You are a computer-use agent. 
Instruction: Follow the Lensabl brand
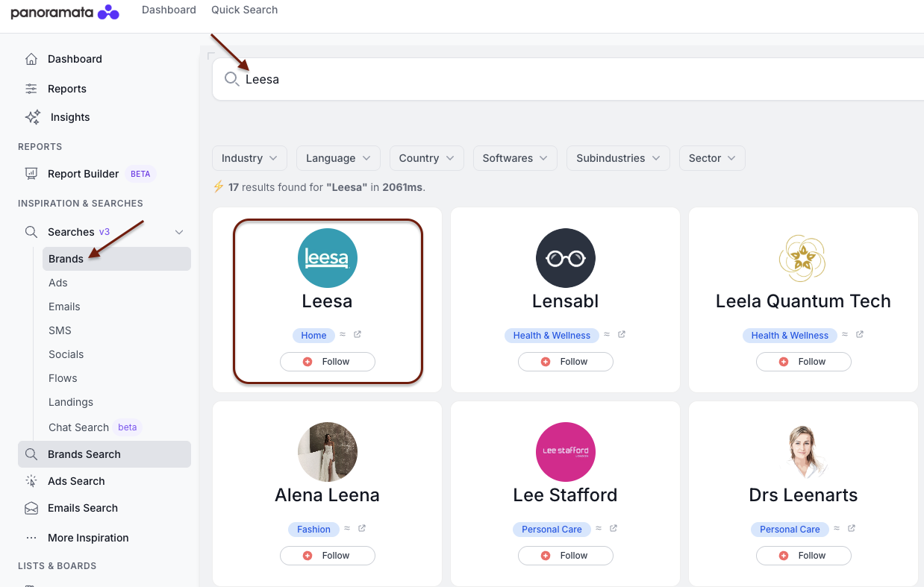(x=566, y=362)
